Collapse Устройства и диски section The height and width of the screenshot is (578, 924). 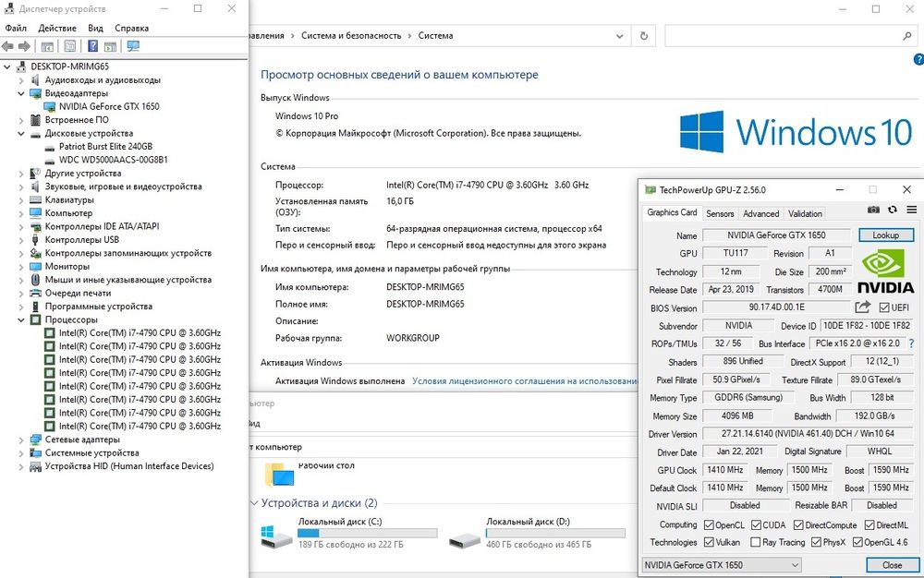(x=254, y=502)
